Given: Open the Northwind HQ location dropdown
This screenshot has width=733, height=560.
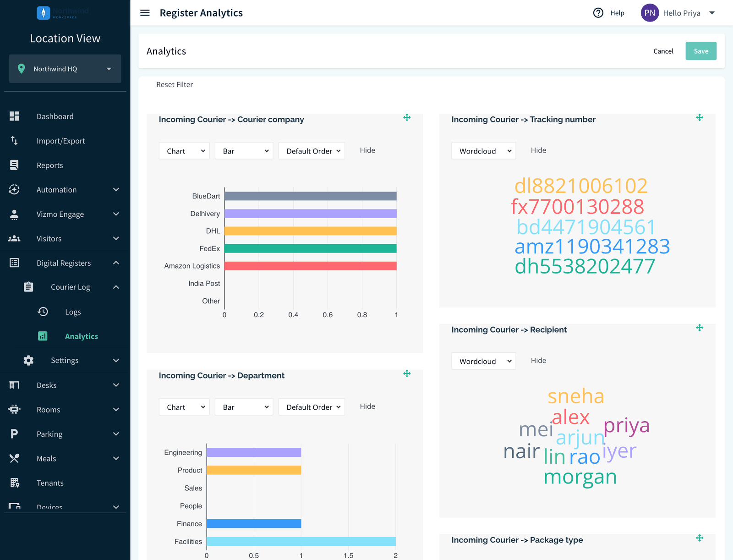Looking at the screenshot, I should pyautogui.click(x=65, y=69).
